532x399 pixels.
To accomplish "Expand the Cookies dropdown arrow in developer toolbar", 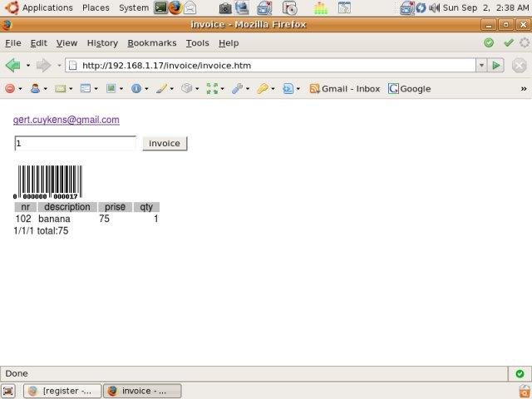I will coord(45,89).
